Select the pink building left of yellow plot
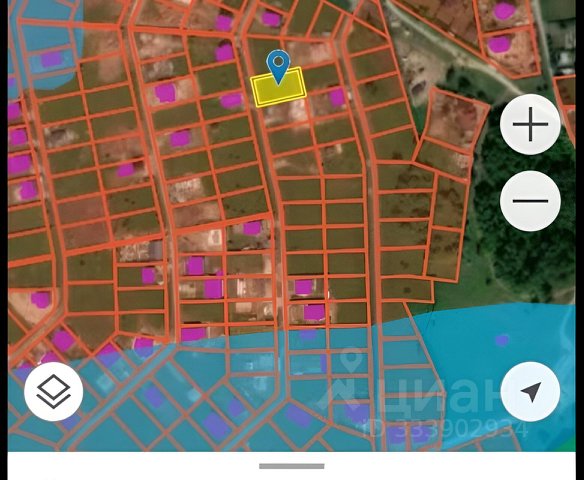Viewport: 584px width, 480px height. (231, 101)
